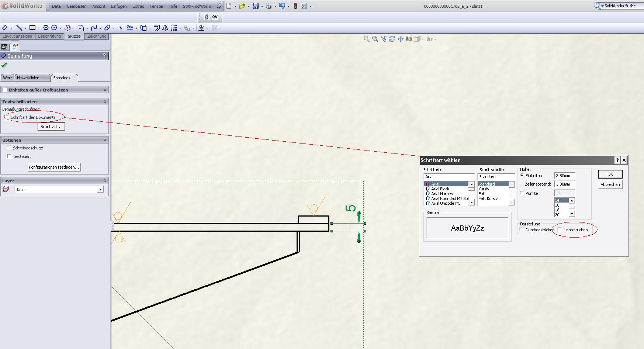Viewport: 644px width, 349px height.
Task: Select the Polygon sketch tool
Action: (46, 28)
